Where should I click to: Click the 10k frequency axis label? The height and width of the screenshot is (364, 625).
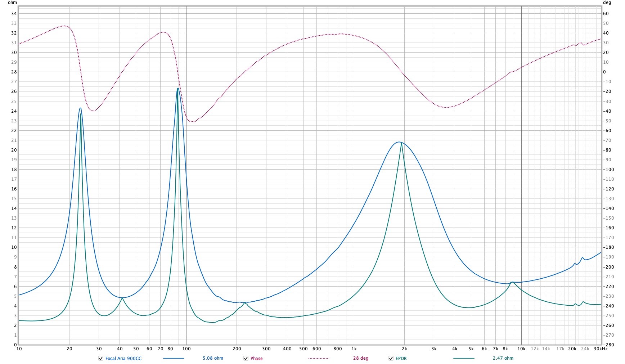(521, 349)
